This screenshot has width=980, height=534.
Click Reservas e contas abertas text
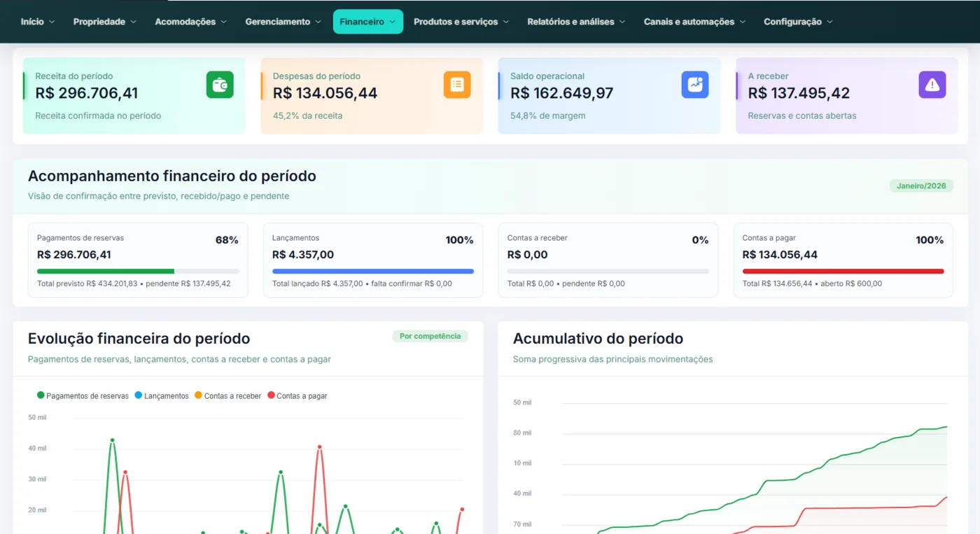tap(802, 115)
